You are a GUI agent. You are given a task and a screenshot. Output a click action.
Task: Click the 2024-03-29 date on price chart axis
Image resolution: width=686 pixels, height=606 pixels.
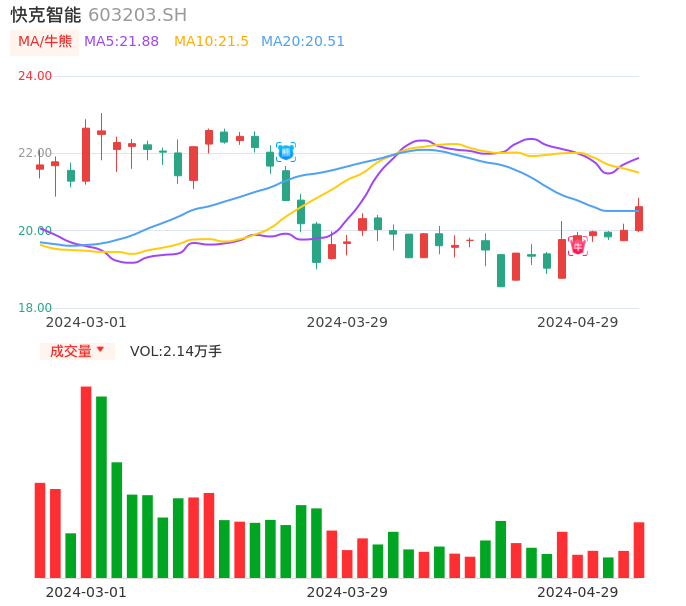click(x=347, y=322)
